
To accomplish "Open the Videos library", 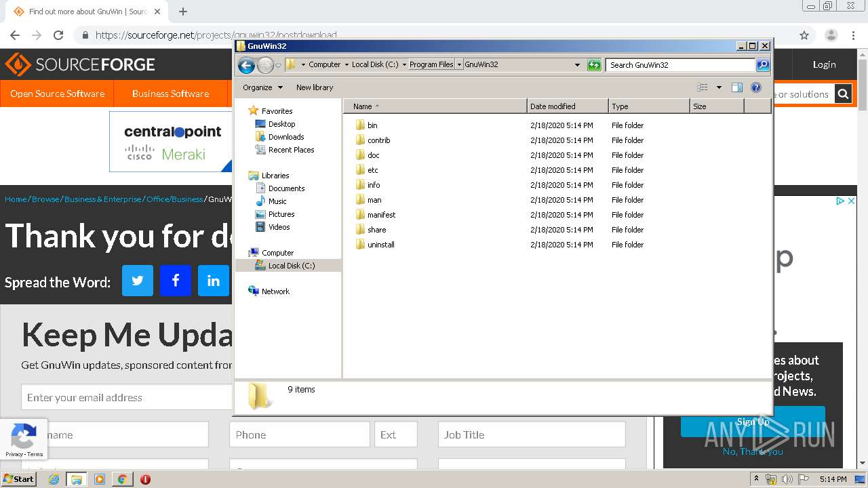I will tap(279, 227).
